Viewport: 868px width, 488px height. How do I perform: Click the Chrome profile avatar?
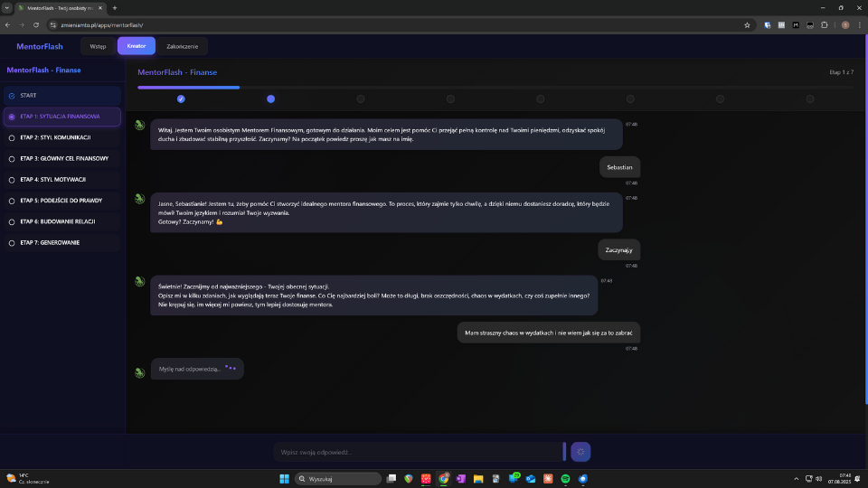(845, 25)
